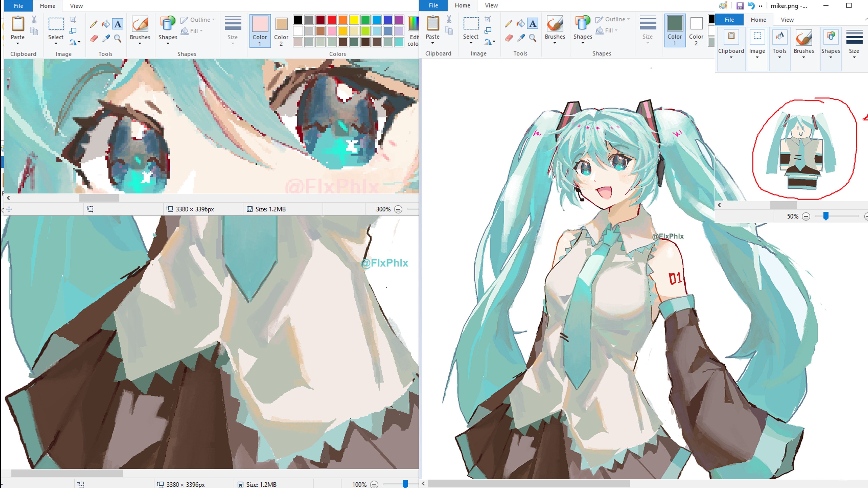Click the Cut scissors icon in the middle Paint window
Viewport: 868px width, 488px height.
coord(449,19)
